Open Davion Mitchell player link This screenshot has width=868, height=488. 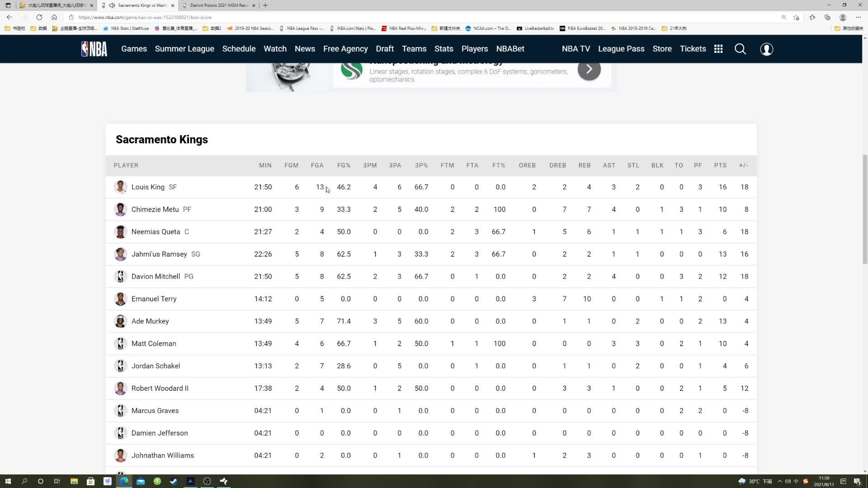click(156, 277)
